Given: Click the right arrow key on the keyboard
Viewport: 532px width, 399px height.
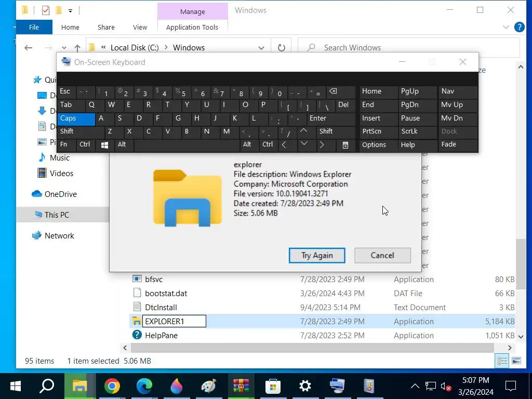Looking at the screenshot, I should pos(325,144).
